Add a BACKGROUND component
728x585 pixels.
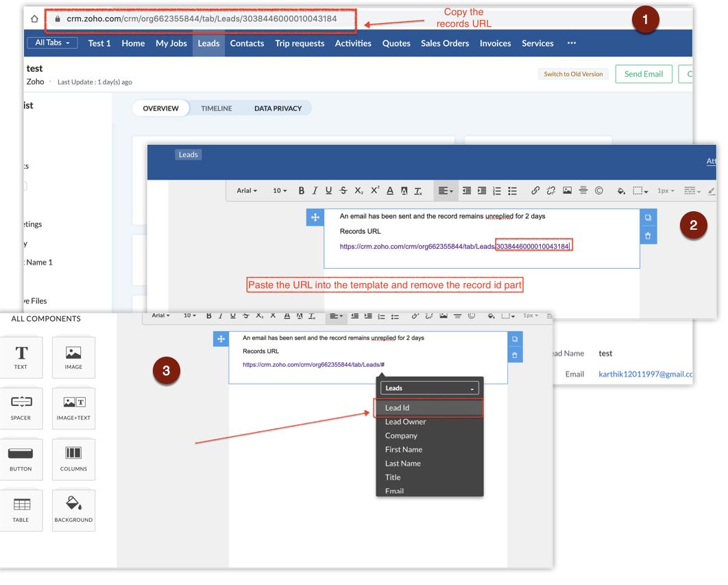[x=73, y=511]
